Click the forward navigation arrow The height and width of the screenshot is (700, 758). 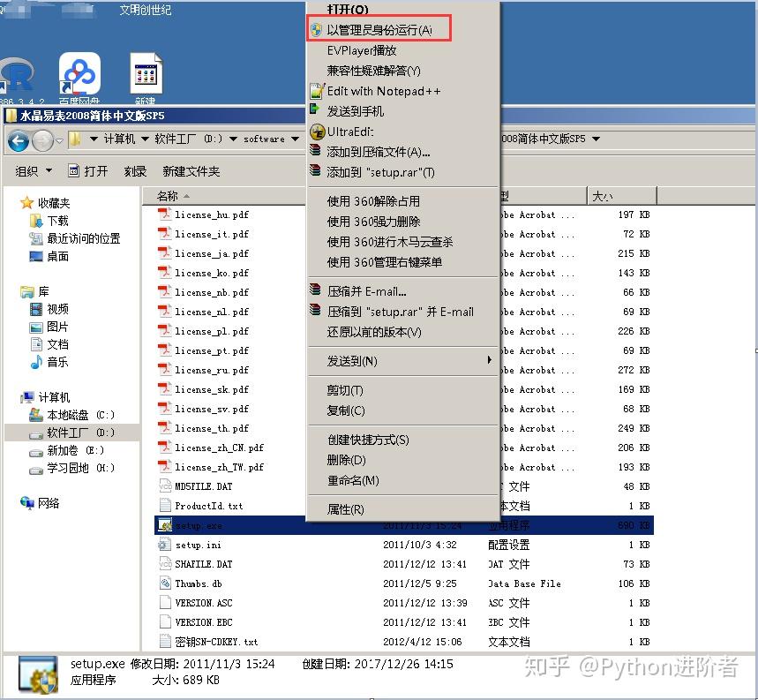pos(41,139)
